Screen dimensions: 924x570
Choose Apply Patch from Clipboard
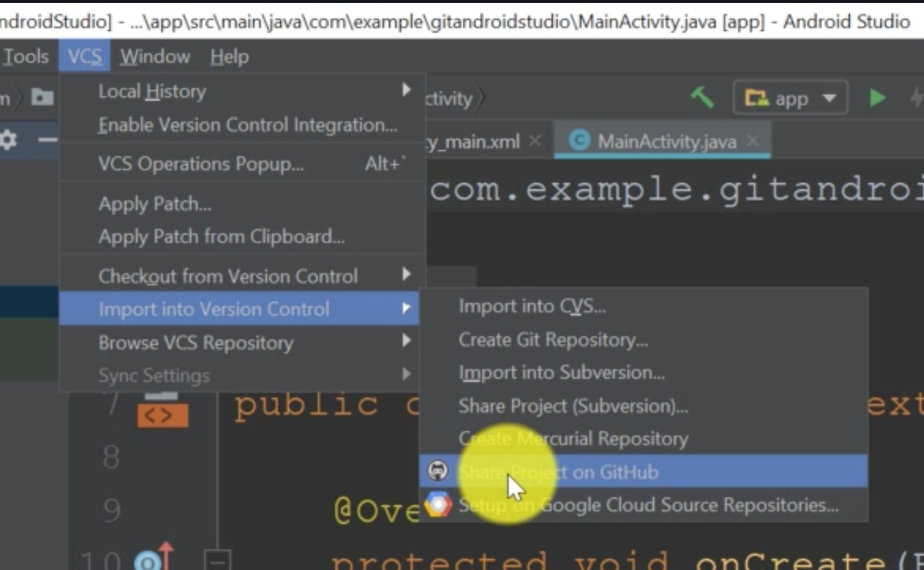click(242, 236)
